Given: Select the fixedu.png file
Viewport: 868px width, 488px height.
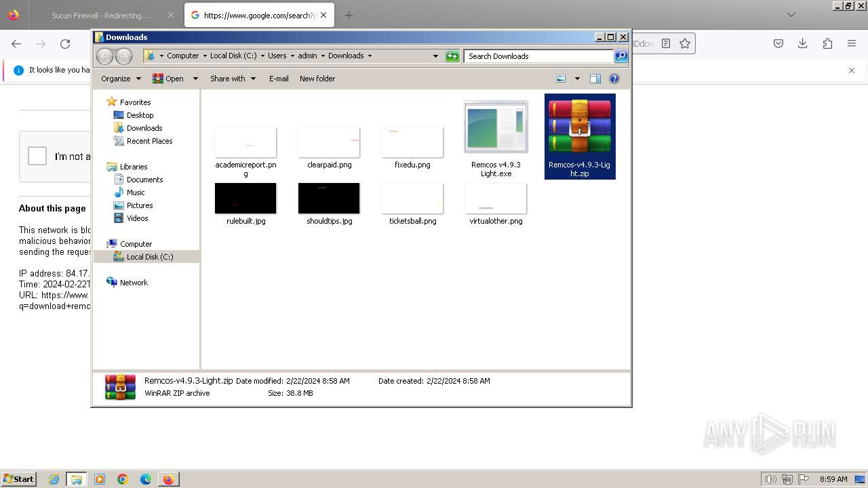Looking at the screenshot, I should pyautogui.click(x=412, y=147).
